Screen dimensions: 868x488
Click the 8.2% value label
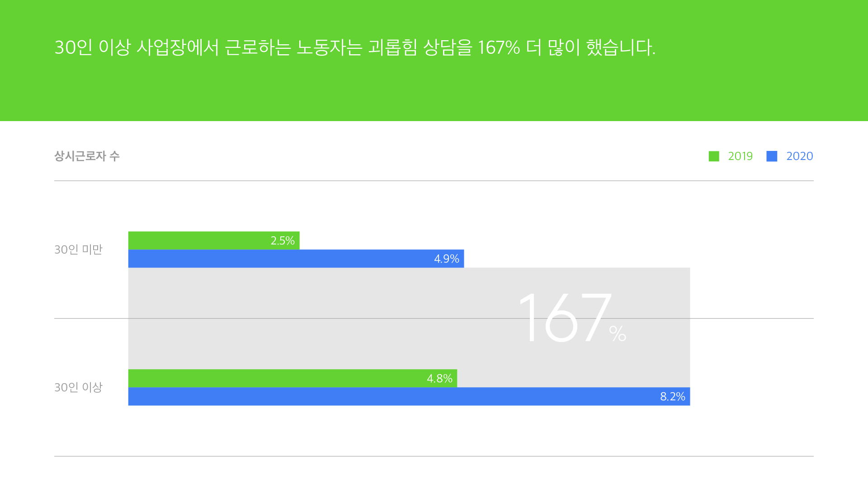coord(673,397)
